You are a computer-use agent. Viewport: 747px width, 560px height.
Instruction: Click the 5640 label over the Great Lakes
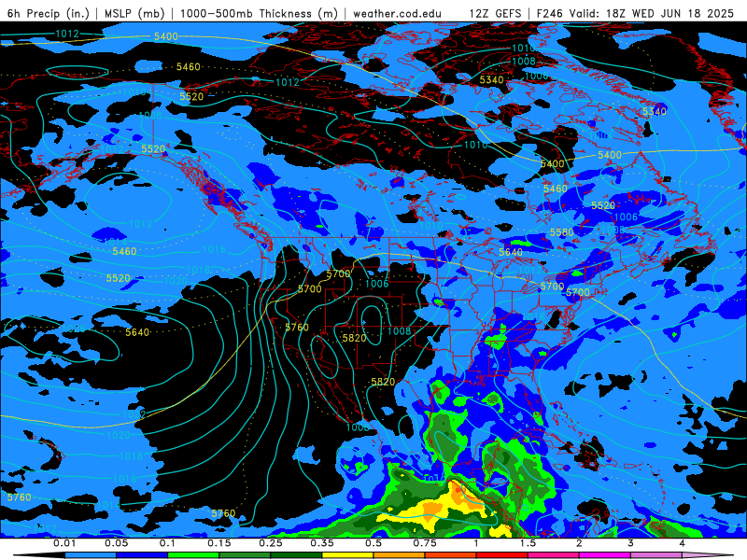[x=511, y=252]
